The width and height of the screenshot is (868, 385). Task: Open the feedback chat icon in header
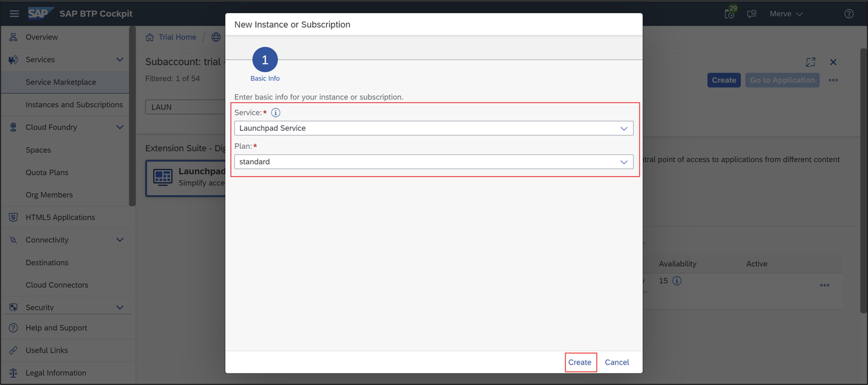coord(752,13)
